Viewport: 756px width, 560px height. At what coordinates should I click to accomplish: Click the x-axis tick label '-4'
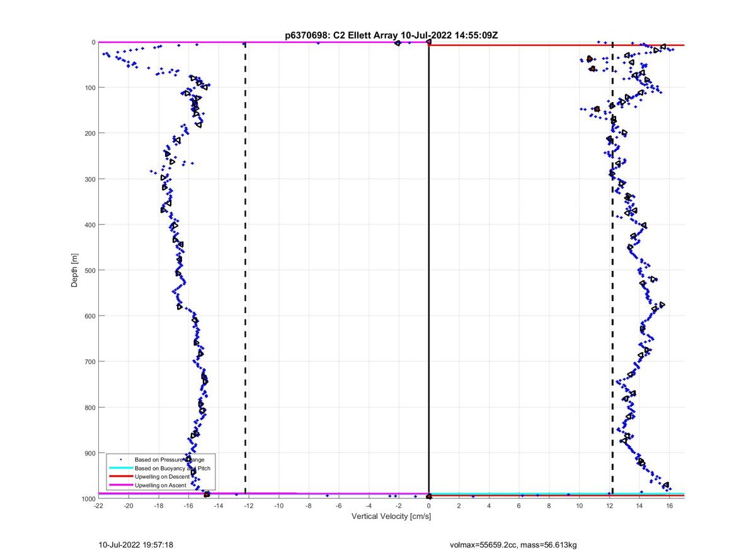click(x=369, y=505)
